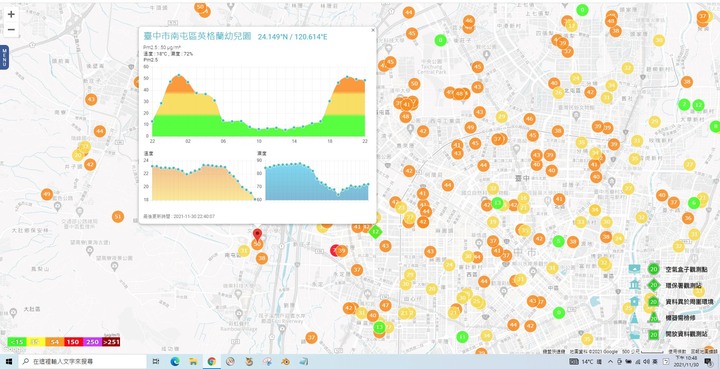
Task: Zoom out the map with minus button
Action: point(11,30)
